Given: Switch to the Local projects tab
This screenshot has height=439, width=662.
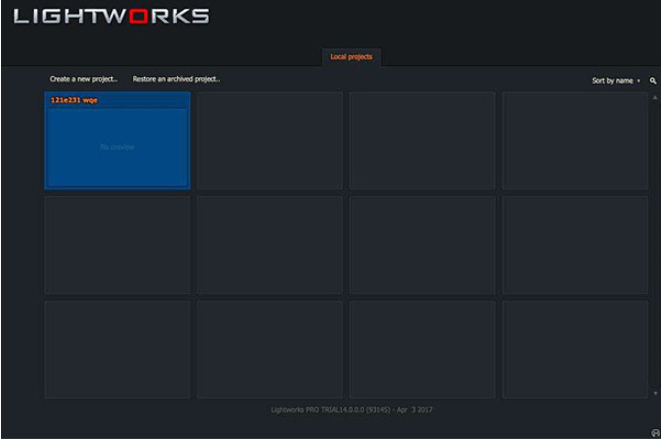Looking at the screenshot, I should click(351, 57).
